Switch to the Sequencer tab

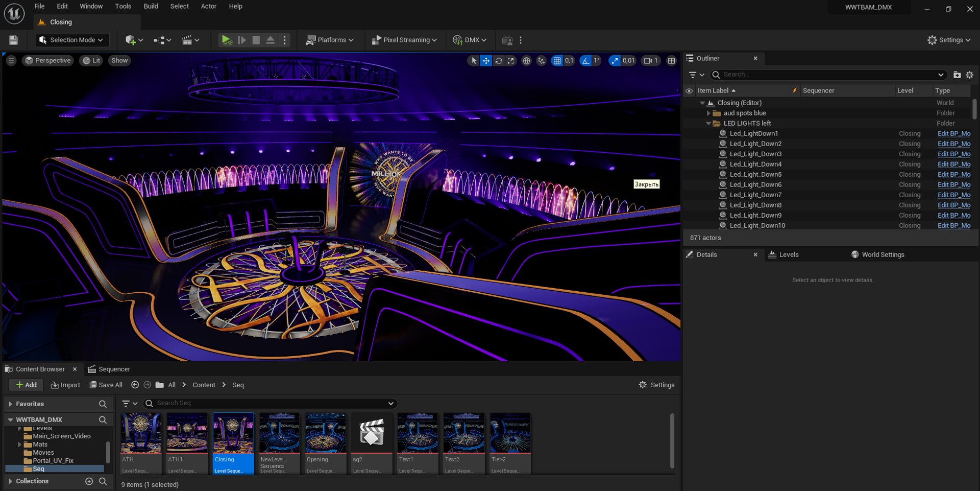click(109, 369)
